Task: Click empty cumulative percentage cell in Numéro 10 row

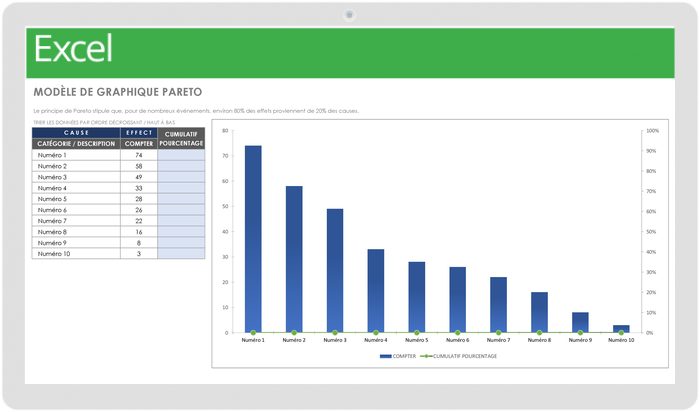Action: (181, 254)
